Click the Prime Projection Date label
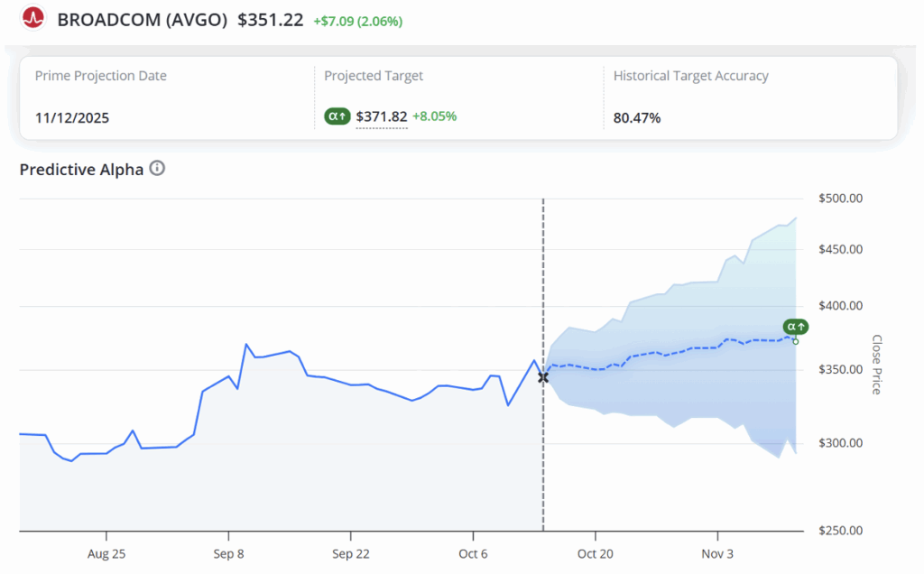924x574 pixels. pyautogui.click(x=101, y=76)
